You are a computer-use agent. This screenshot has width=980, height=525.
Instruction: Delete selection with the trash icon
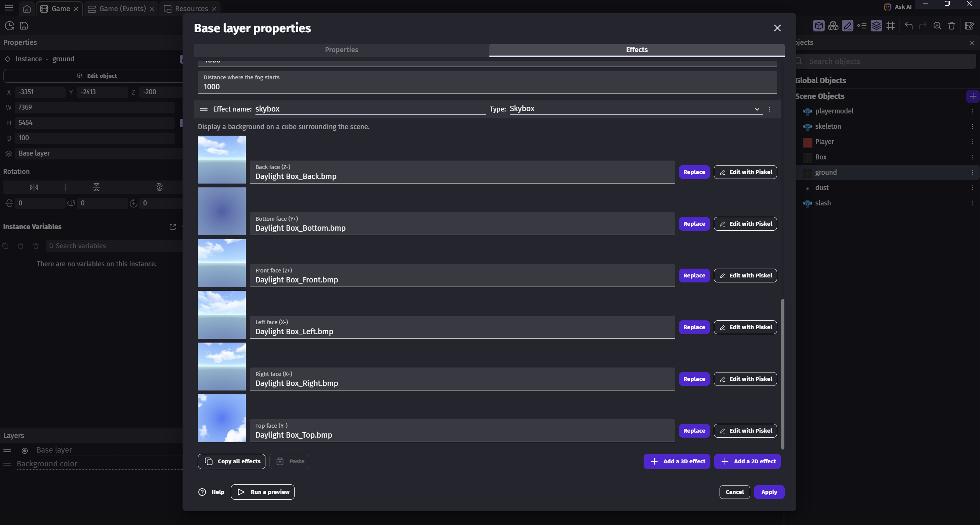(951, 26)
